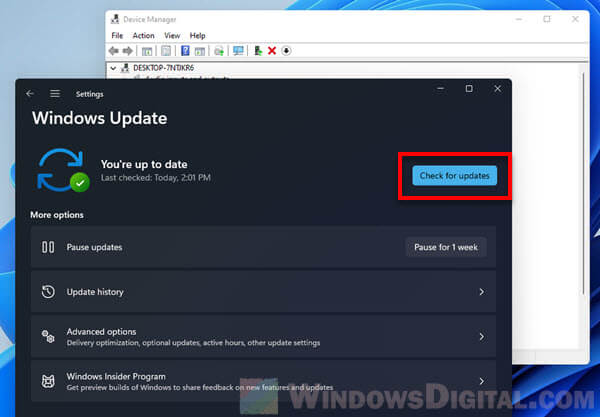Click the "You're up to date" status text
Screen dimensions: 600x417
pyautogui.click(x=144, y=164)
